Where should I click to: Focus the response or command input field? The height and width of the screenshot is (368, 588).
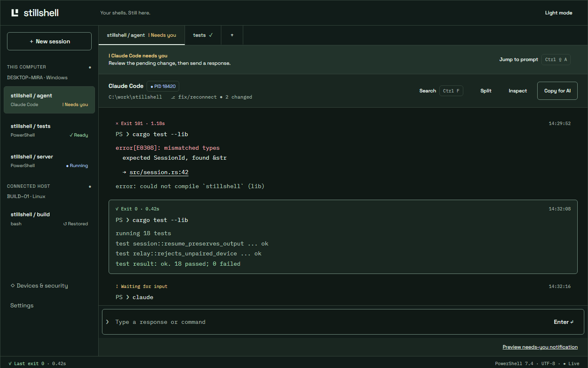click(330, 322)
